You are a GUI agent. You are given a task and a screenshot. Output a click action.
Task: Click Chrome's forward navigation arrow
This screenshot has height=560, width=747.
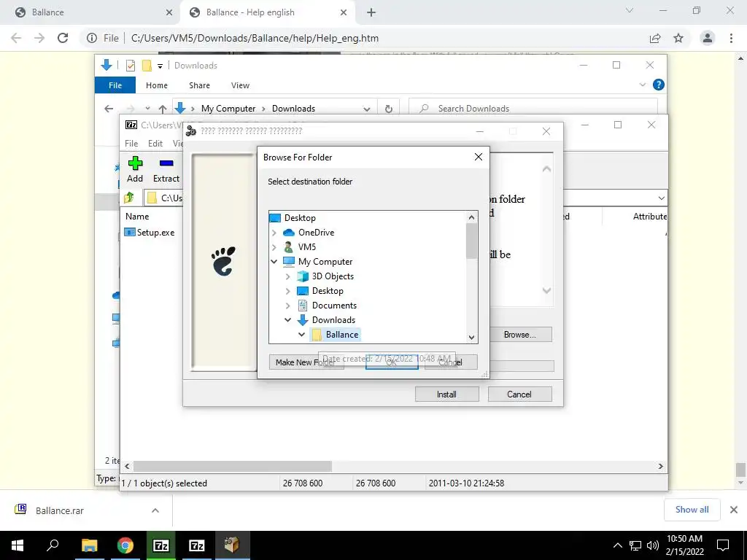pyautogui.click(x=39, y=38)
